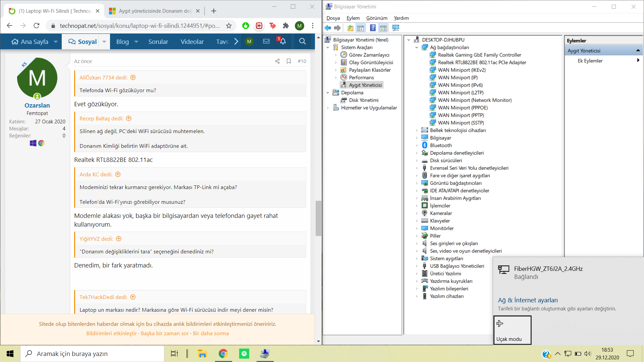Toggle Uçak modu tile
644x362 pixels.
(512, 330)
